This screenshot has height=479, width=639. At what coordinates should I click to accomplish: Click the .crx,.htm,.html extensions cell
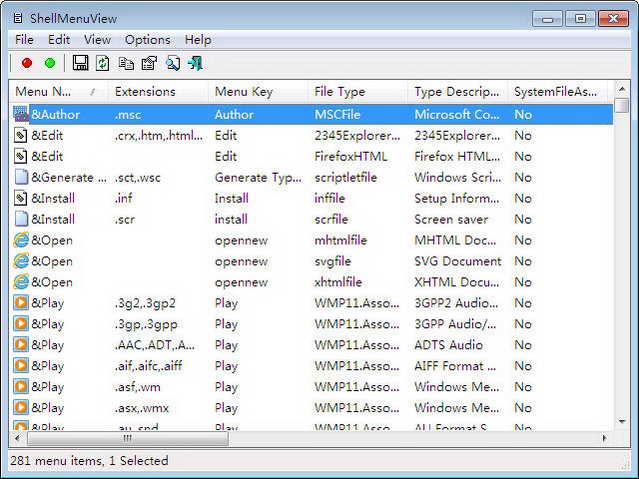point(159,135)
